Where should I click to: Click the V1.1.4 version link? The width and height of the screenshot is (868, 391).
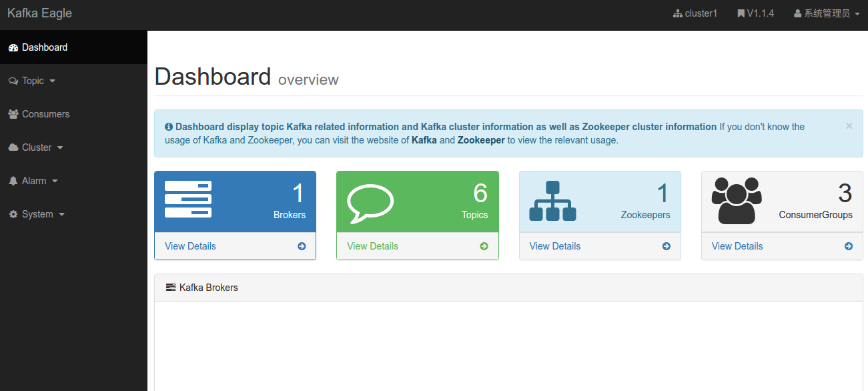(x=755, y=13)
